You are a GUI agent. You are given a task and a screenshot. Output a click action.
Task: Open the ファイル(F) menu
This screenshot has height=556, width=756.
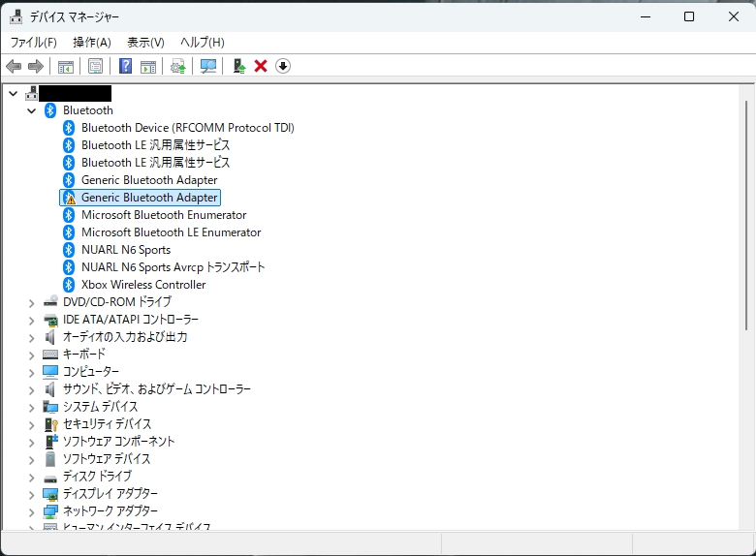pos(33,43)
